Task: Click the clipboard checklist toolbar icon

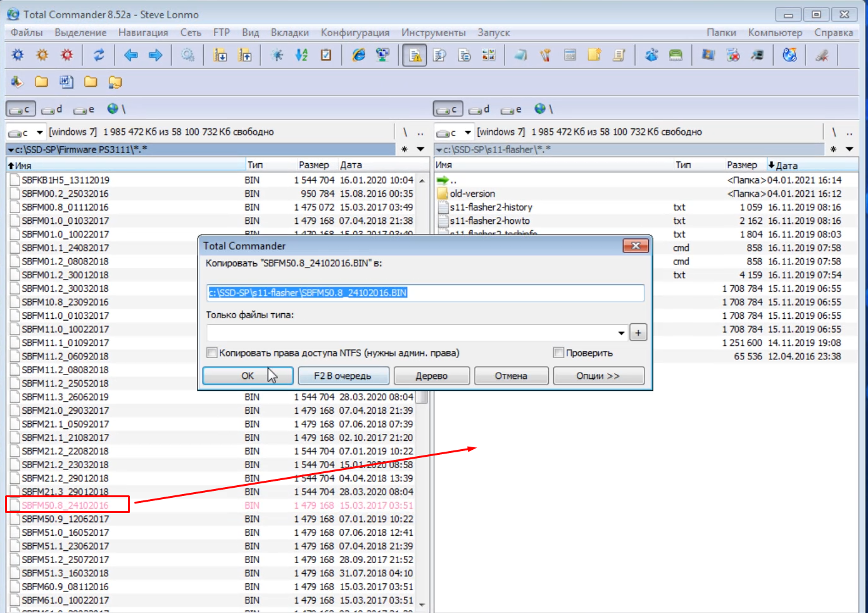Action: [326, 56]
